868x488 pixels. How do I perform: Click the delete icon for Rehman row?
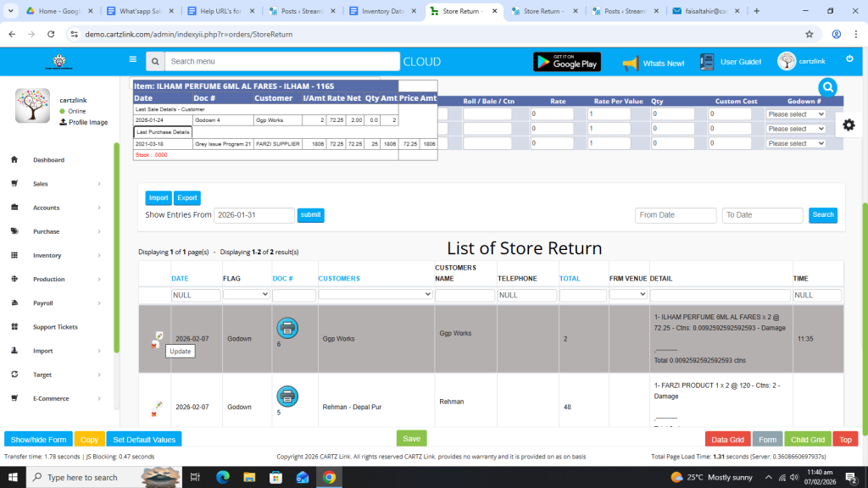coord(154,413)
